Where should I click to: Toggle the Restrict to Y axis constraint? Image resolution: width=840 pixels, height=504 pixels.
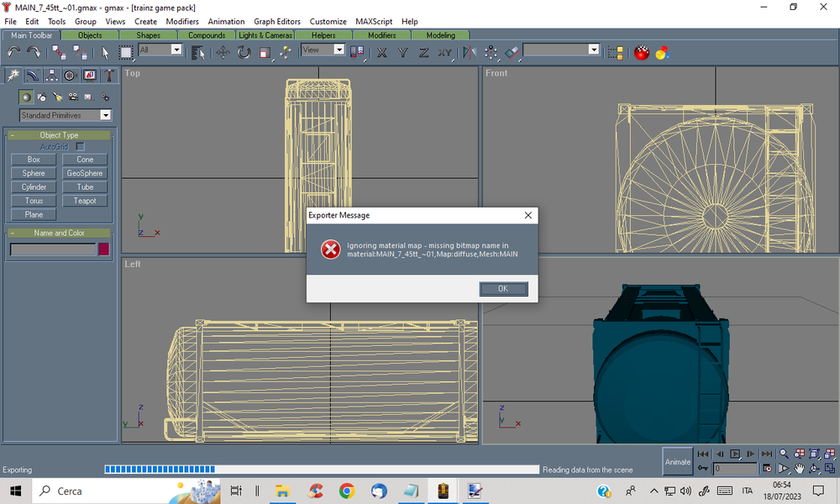click(x=403, y=52)
